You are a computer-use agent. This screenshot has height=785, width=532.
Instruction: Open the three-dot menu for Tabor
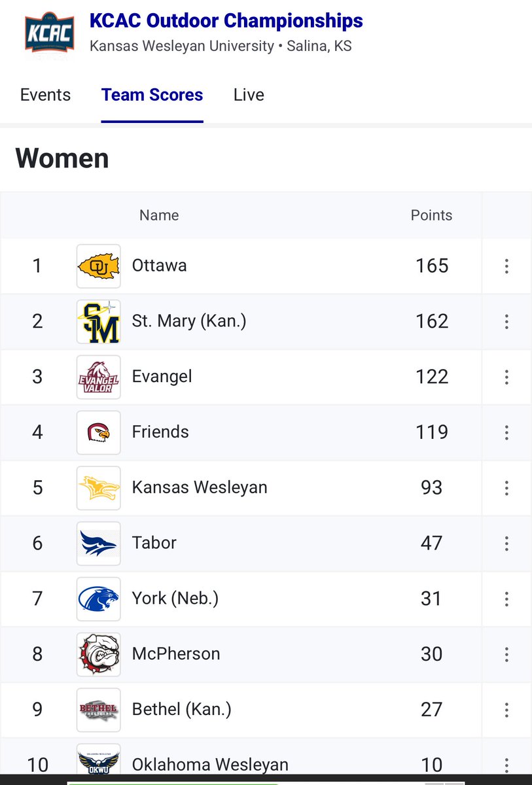[506, 543]
